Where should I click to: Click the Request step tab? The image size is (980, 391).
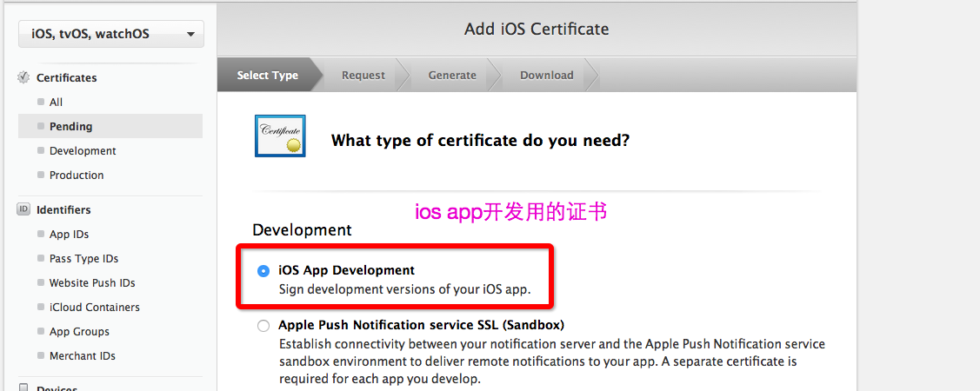click(x=363, y=75)
